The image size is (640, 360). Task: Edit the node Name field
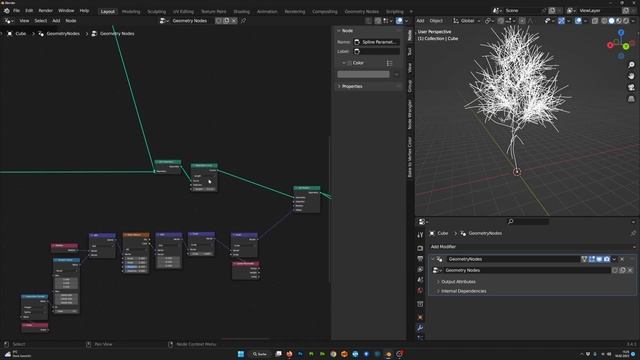coord(376,42)
